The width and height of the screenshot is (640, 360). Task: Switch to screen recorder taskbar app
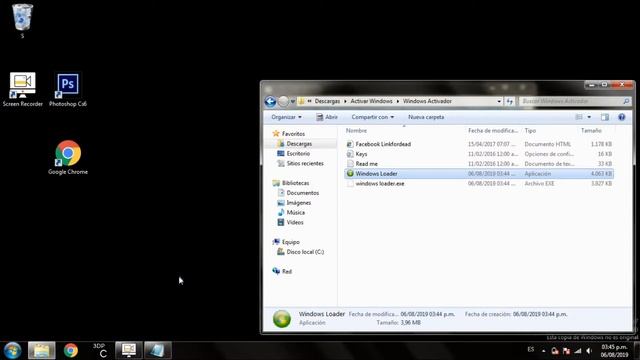click(x=129, y=351)
